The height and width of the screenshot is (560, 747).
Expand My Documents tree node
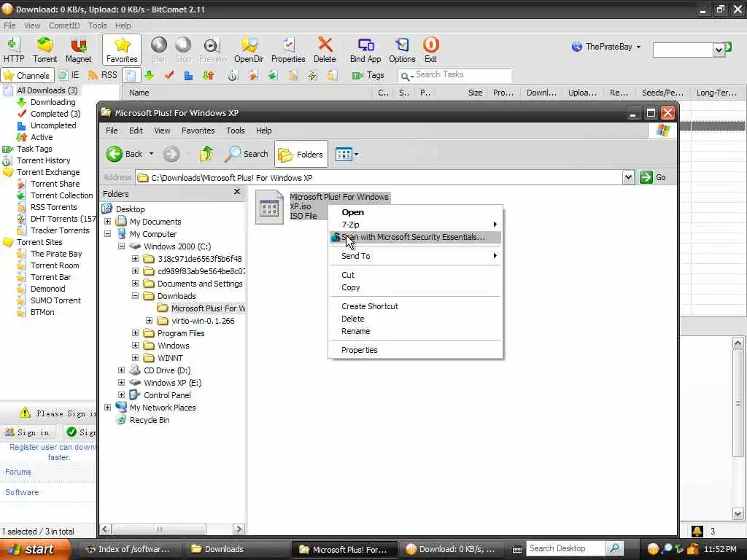(x=108, y=222)
